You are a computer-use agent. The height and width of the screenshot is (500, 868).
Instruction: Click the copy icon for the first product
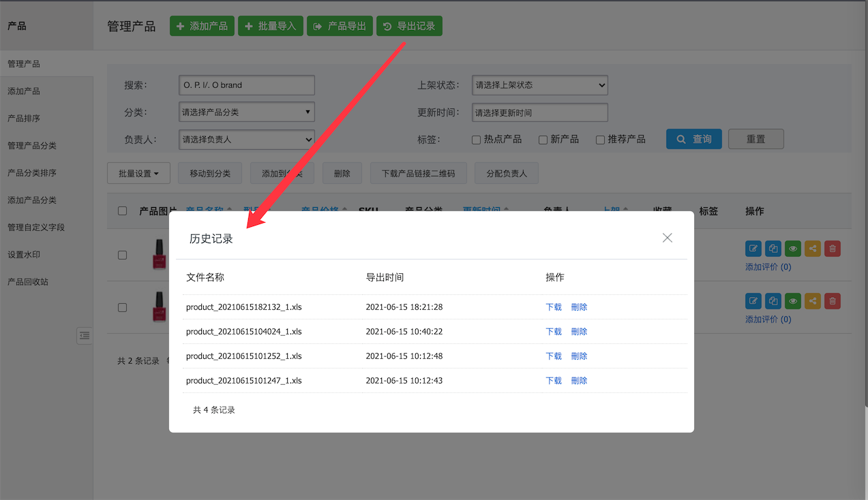(773, 249)
